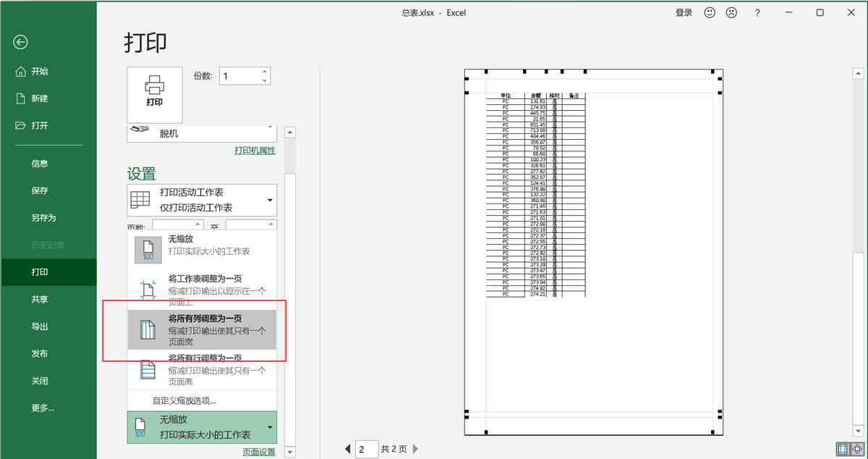Viewport: 868px width, 459px height.
Task: Click the current page number field
Action: (x=367, y=449)
